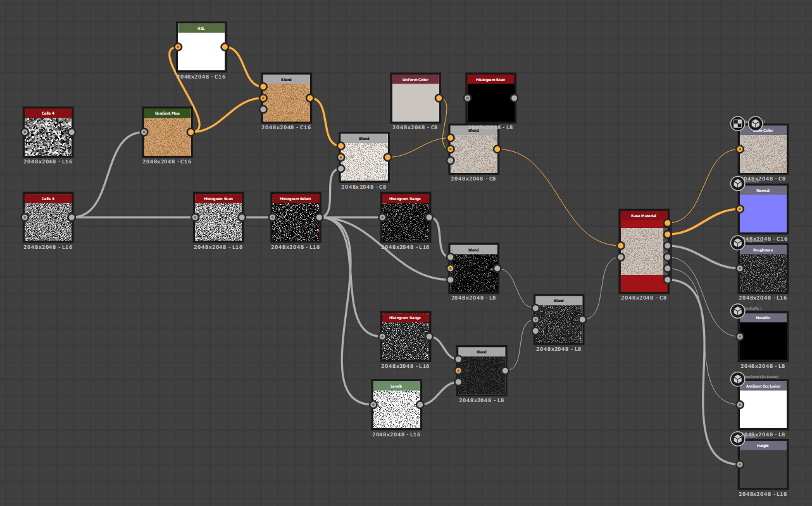
Task: Select the Metallic output node
Action: click(763, 337)
